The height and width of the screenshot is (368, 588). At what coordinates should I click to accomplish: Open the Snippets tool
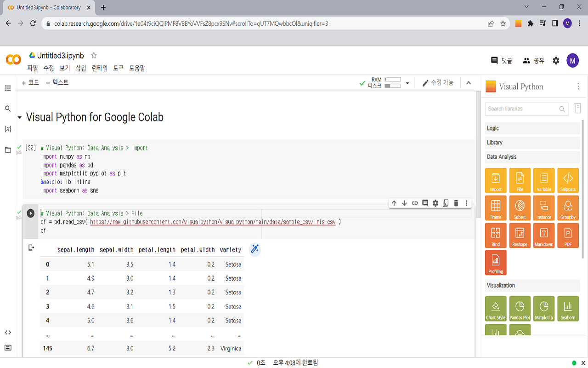click(568, 180)
